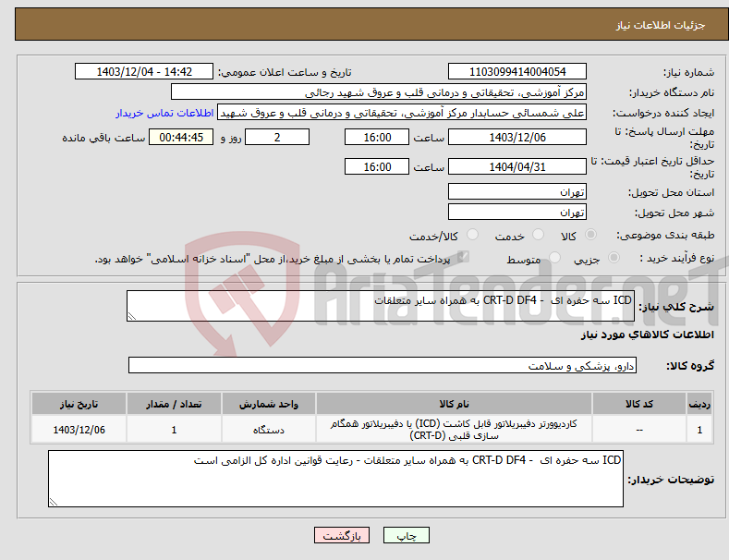The width and height of the screenshot is (729, 560).
Task: Click the ساعت باقی مانده label
Action: point(103,138)
